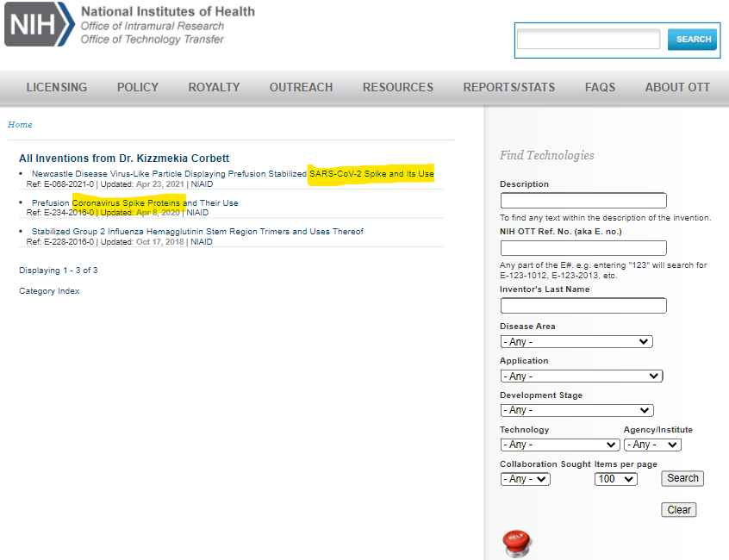Screen dimensions: 729x560
Task: Click the 'Office of Technology Transfer' text
Action: 152,40
